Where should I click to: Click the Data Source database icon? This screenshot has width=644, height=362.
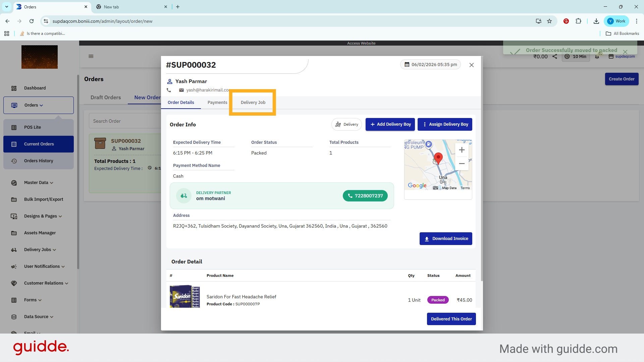[x=14, y=317]
